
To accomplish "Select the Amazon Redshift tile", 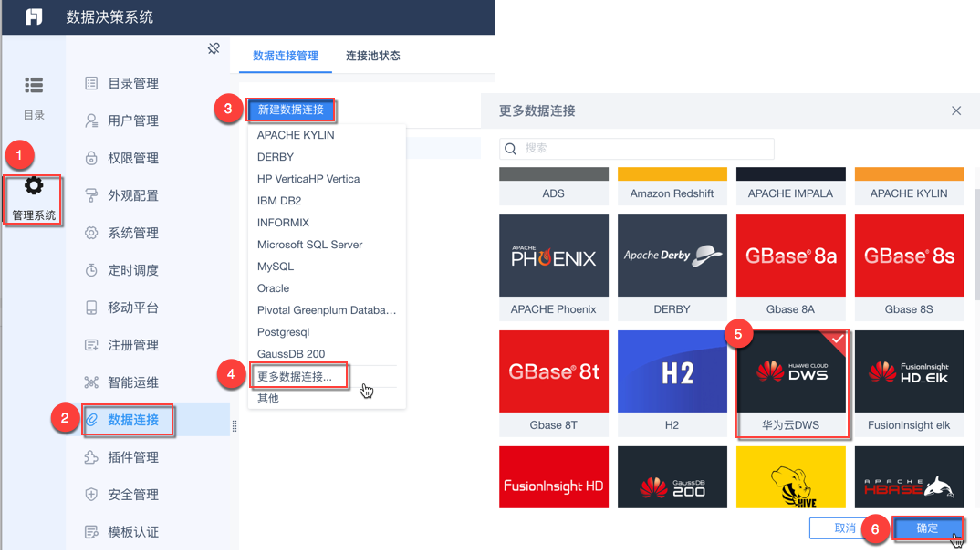I will point(672,186).
